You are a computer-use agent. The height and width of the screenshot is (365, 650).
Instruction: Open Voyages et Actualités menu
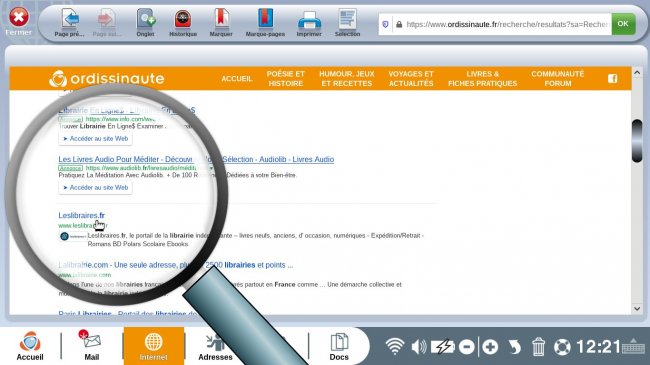coord(411,79)
